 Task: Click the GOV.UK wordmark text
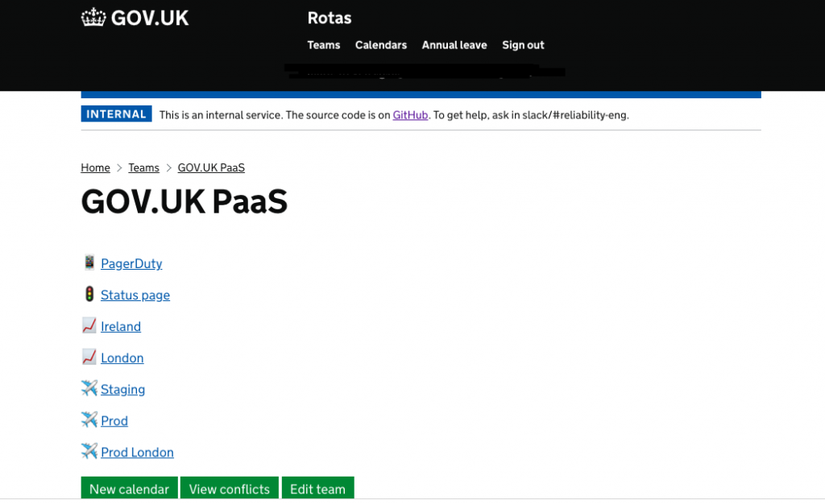click(150, 18)
